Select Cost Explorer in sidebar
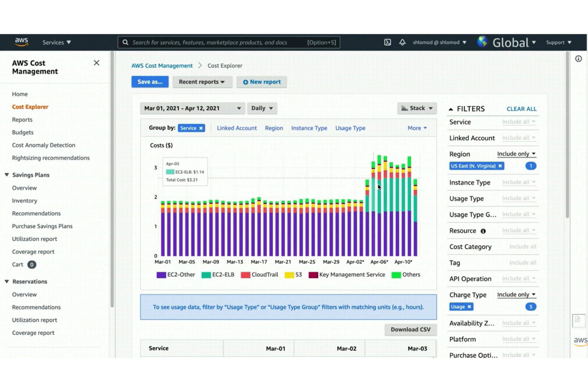 [30, 107]
